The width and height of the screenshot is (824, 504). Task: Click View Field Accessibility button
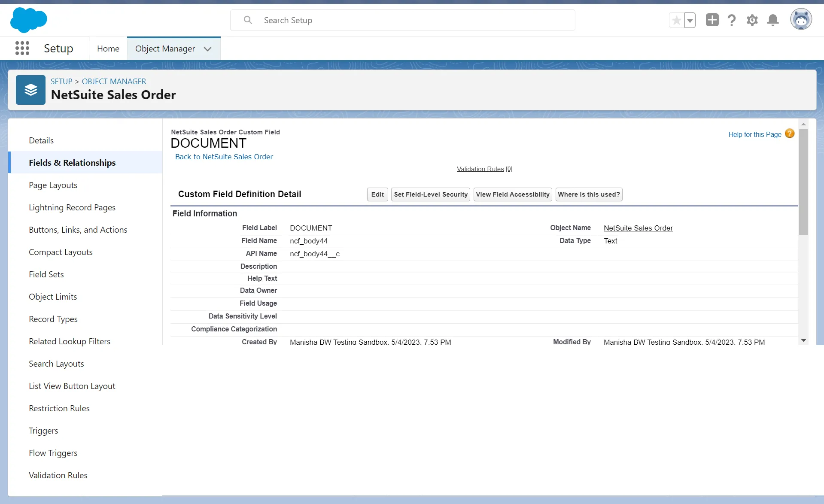513,194
